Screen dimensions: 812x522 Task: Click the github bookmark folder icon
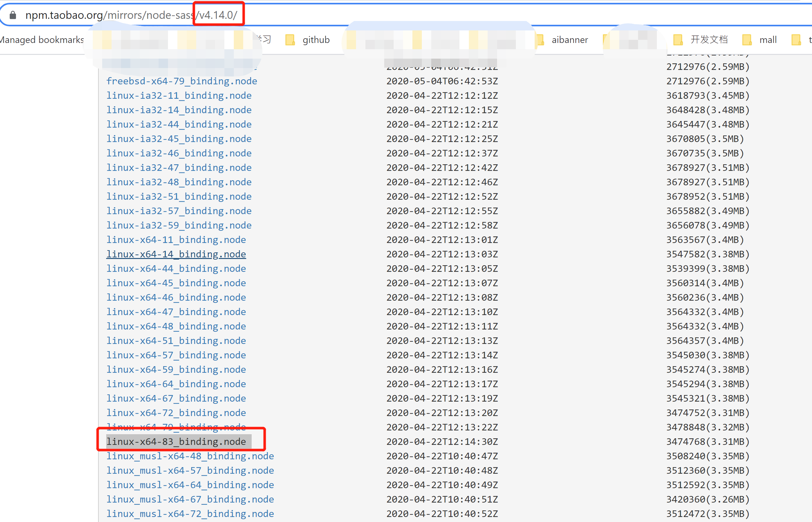(291, 40)
